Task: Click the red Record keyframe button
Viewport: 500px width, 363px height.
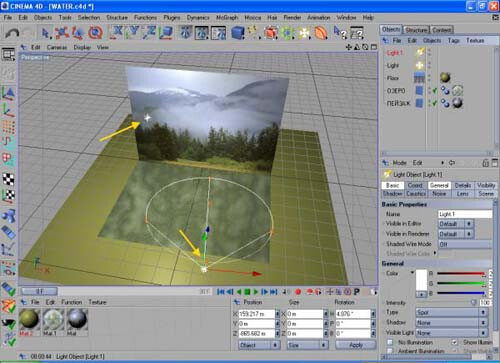Action: (x=298, y=292)
